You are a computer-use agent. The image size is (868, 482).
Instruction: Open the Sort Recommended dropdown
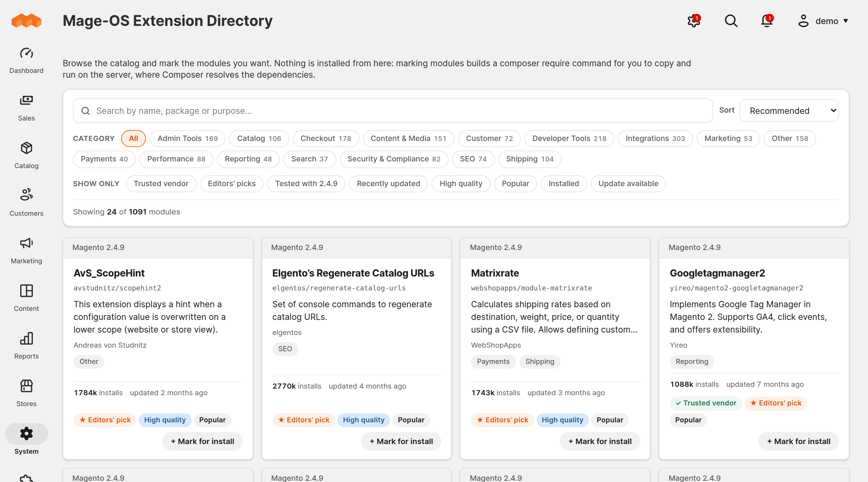[x=789, y=111]
